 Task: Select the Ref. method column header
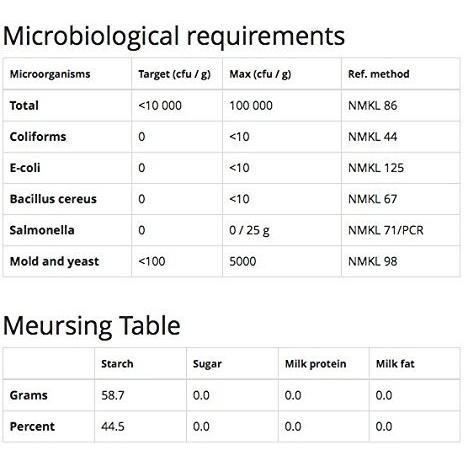(x=379, y=74)
